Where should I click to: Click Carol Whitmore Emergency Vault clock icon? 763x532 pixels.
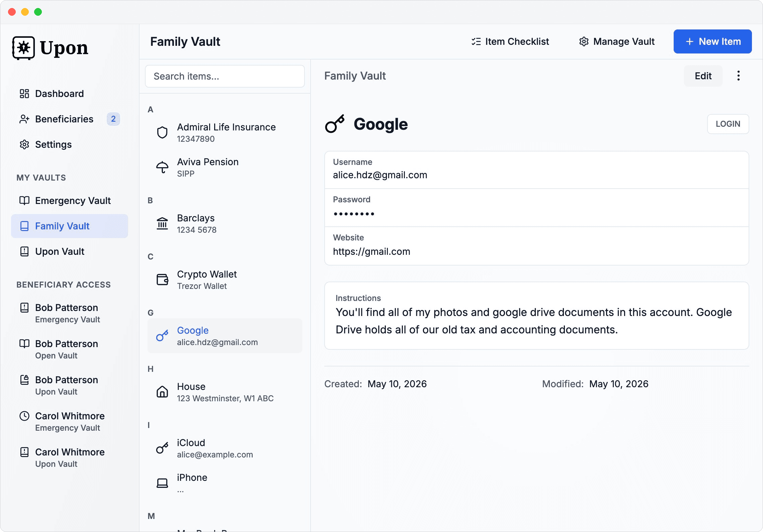(x=24, y=416)
